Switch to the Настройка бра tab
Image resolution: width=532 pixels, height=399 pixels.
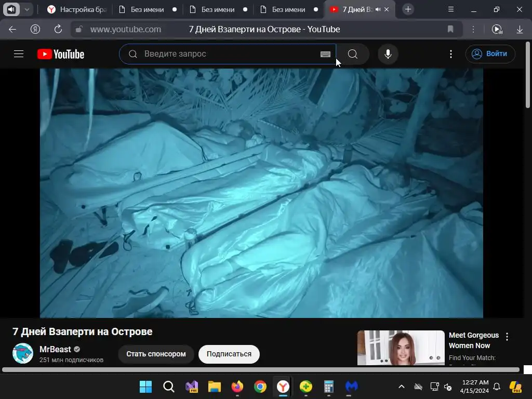(77, 9)
